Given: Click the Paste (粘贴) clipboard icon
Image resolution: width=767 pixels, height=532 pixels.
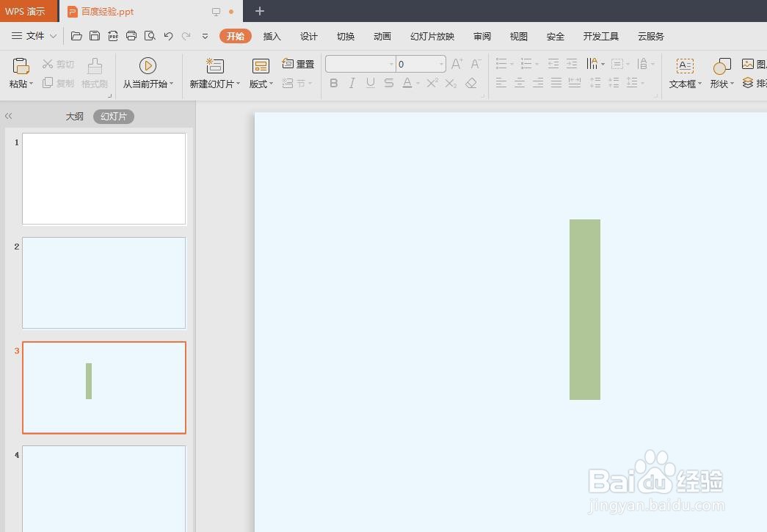Looking at the screenshot, I should coord(21,67).
